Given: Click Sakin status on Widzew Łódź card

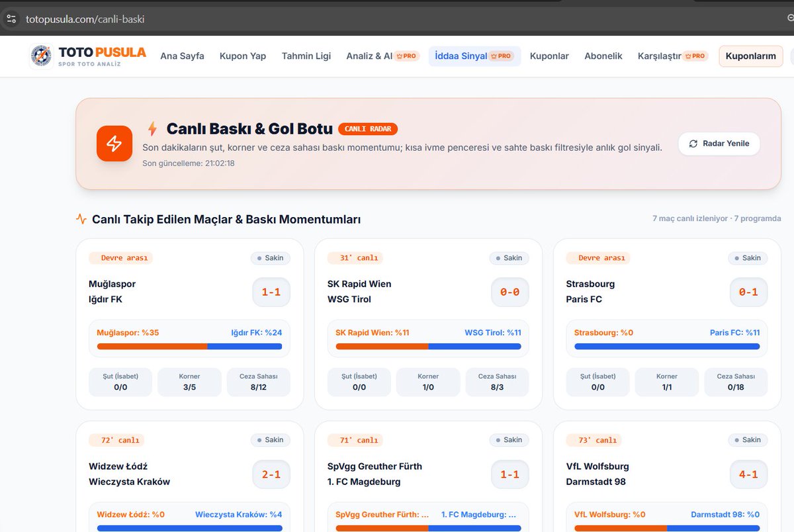Looking at the screenshot, I should [x=271, y=440].
